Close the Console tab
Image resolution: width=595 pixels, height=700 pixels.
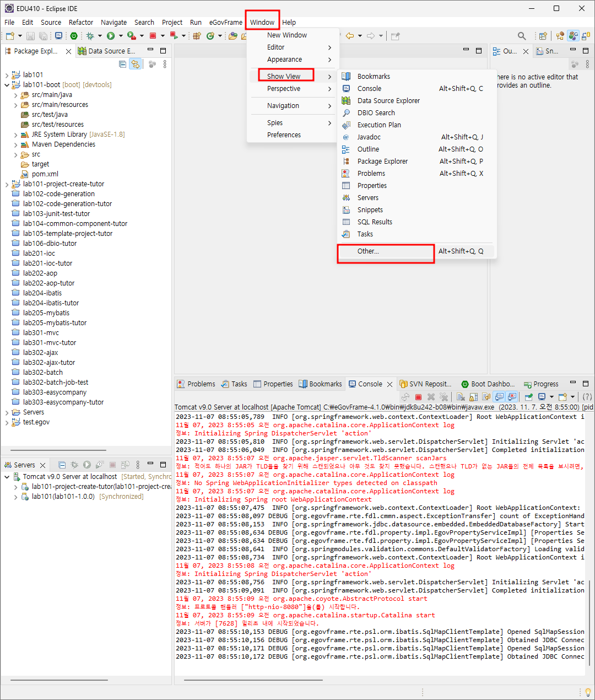coord(390,384)
